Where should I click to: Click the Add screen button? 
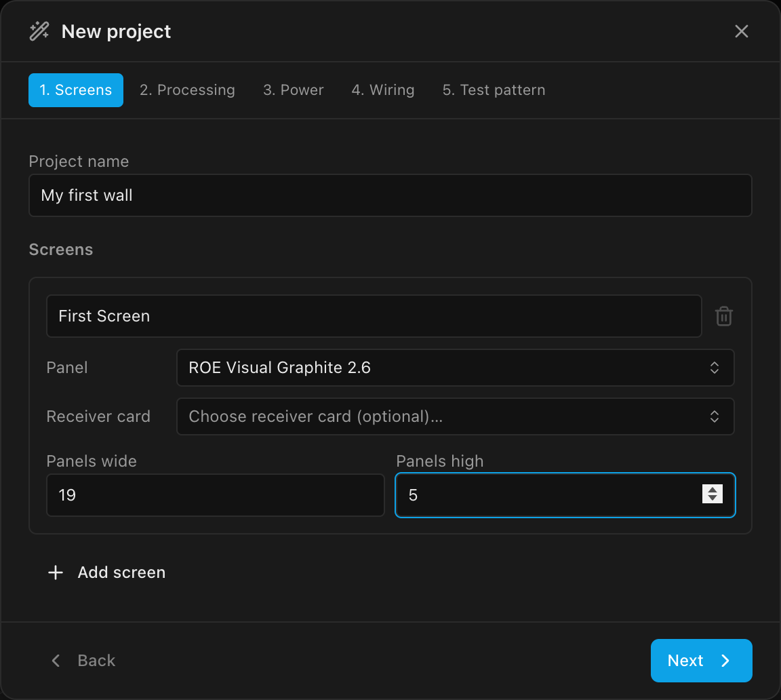click(106, 572)
